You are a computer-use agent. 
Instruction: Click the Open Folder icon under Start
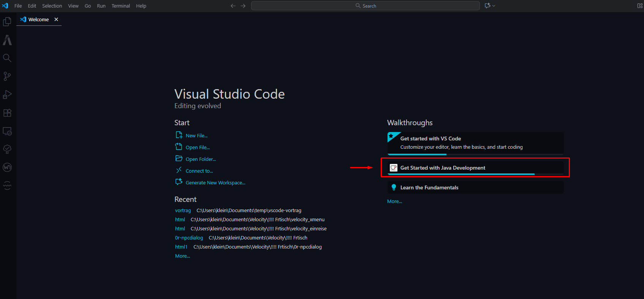(x=179, y=158)
